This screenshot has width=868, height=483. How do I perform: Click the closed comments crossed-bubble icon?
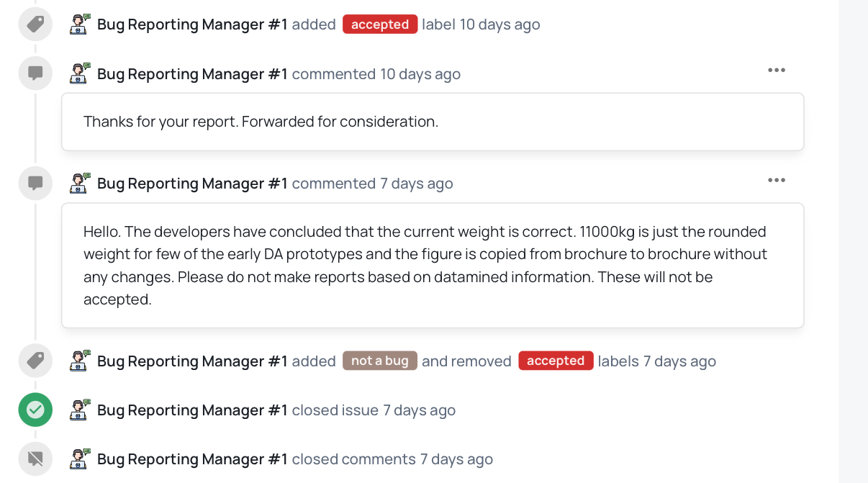35,459
